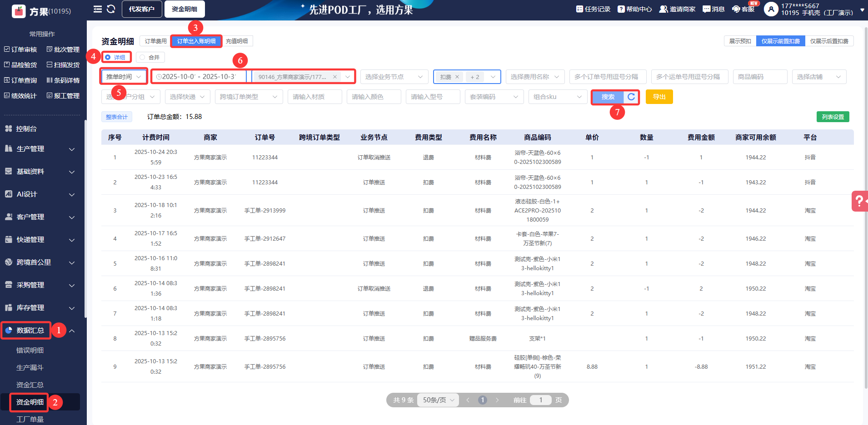868x425 pixels.
Task: Switch to the 充值明细 tab
Action: pyautogui.click(x=237, y=41)
